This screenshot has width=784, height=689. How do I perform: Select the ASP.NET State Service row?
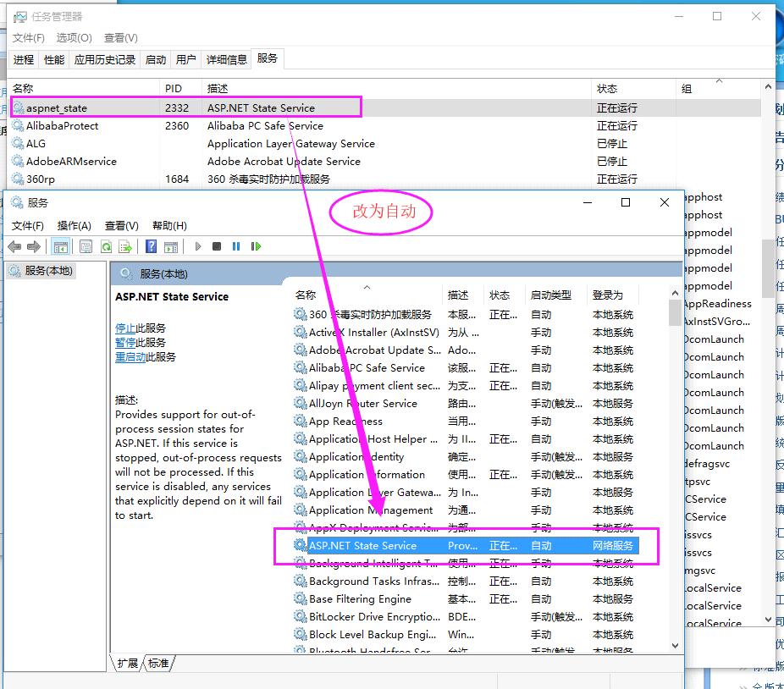362,546
